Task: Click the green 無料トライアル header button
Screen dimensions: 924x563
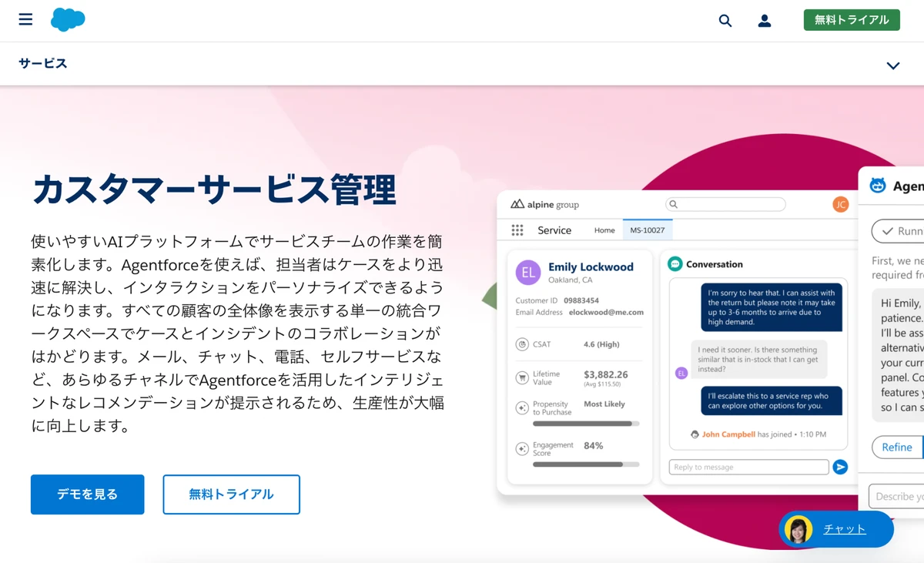Action: (852, 20)
